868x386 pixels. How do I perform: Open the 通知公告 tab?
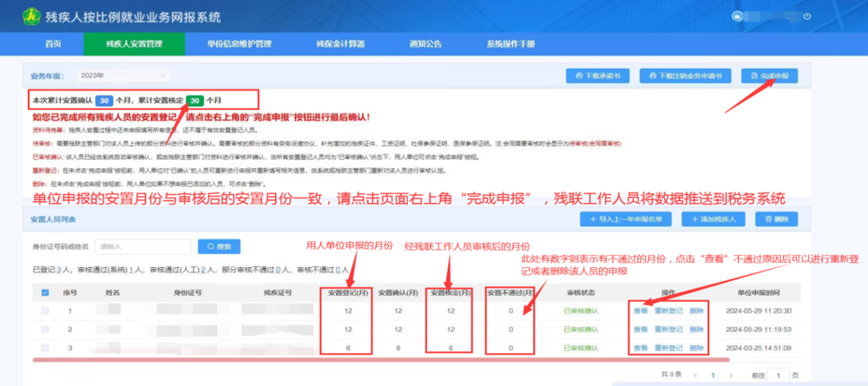point(425,44)
